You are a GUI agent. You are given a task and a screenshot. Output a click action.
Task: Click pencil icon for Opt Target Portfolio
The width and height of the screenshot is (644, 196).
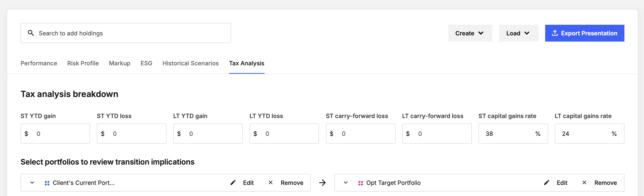click(x=547, y=183)
